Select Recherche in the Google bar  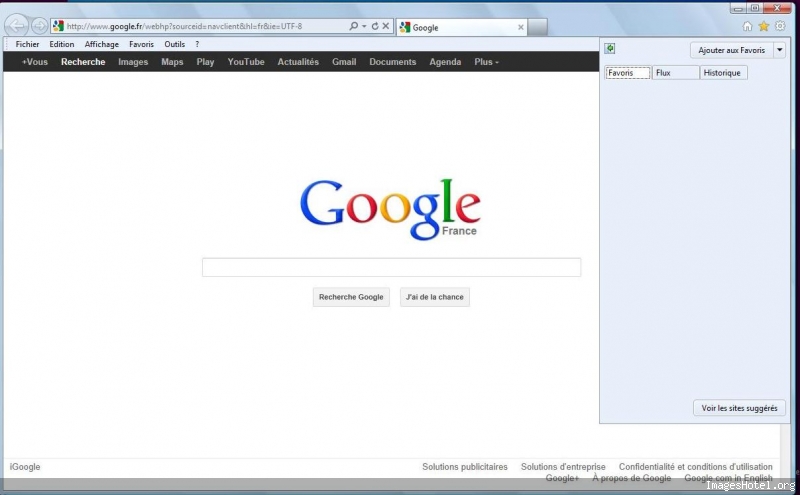click(83, 62)
